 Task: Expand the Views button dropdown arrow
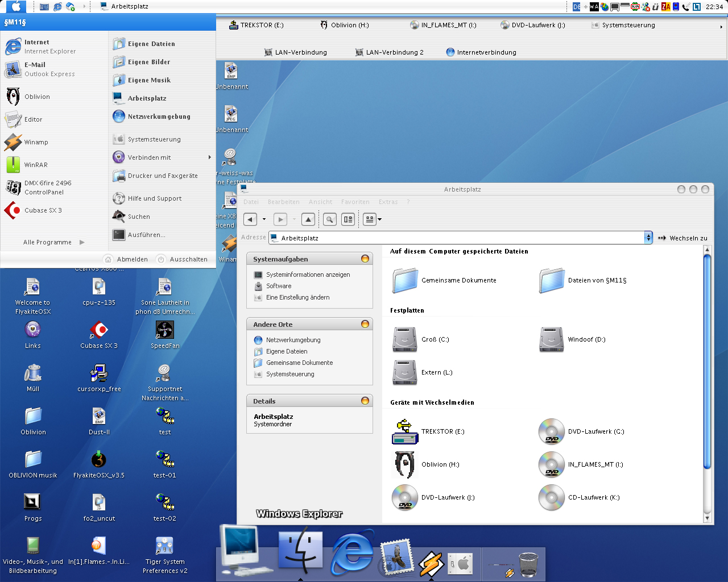(x=380, y=219)
